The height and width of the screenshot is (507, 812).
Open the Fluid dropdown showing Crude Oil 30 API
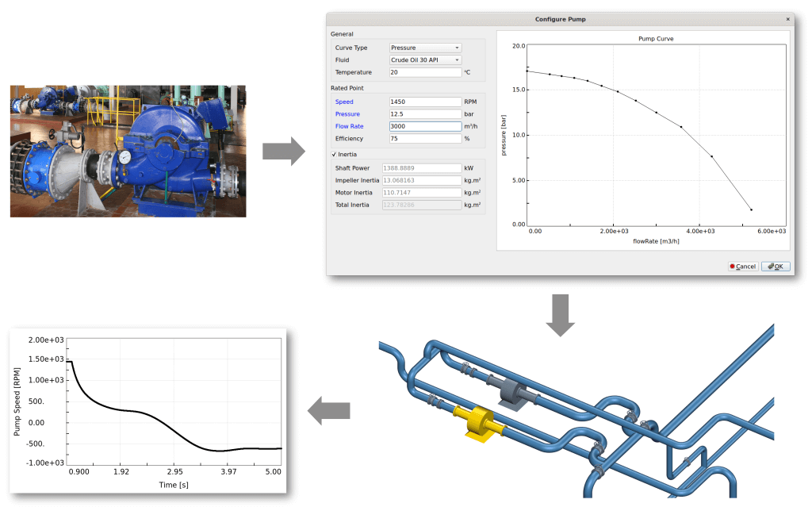[424, 60]
